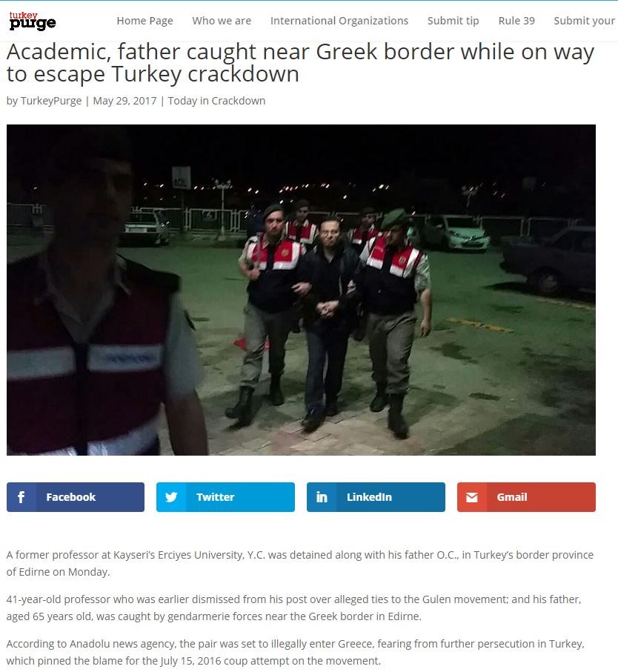Click the article headline title

pyautogui.click(x=300, y=63)
